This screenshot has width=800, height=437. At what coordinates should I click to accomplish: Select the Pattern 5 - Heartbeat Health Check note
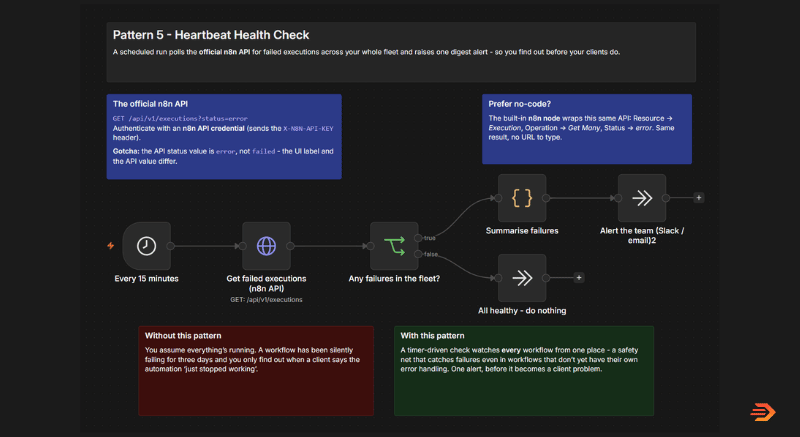click(x=401, y=52)
